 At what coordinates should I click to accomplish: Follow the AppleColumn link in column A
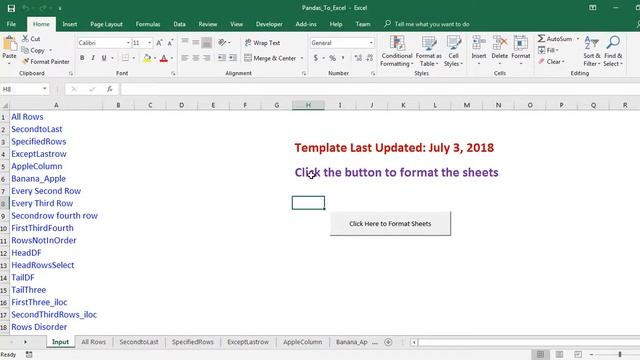coord(37,166)
